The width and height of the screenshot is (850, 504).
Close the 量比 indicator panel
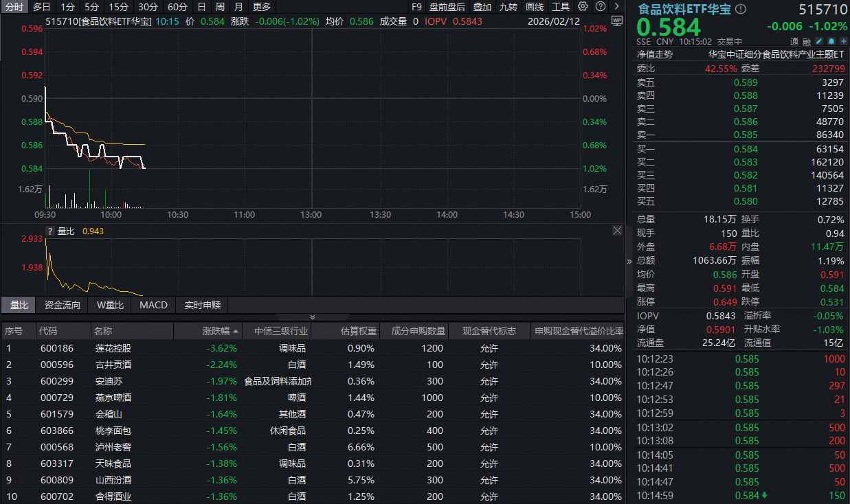[x=617, y=230]
